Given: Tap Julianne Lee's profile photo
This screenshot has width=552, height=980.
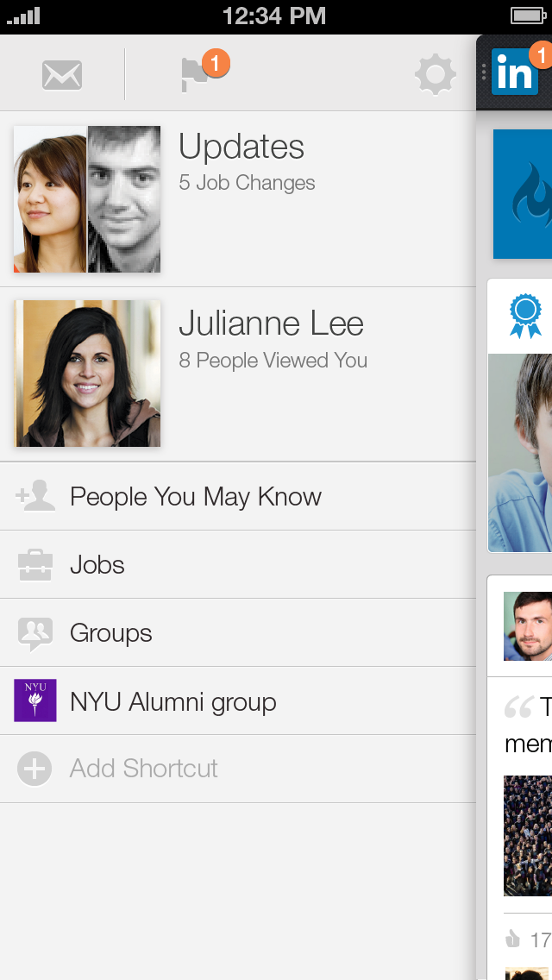Looking at the screenshot, I should click(87, 373).
